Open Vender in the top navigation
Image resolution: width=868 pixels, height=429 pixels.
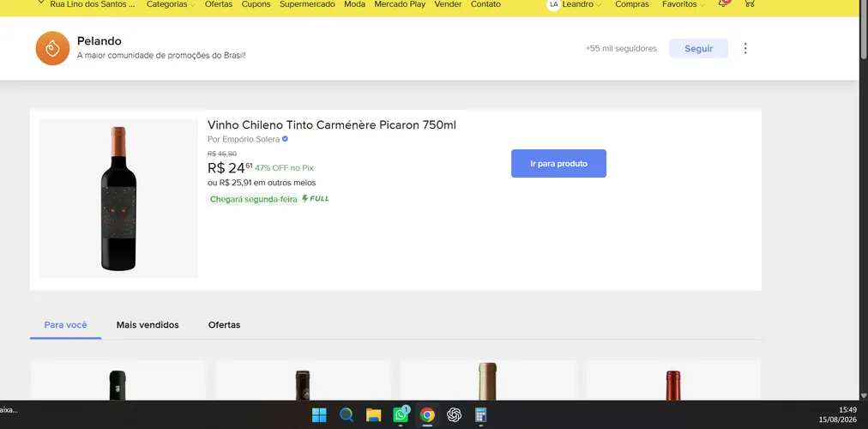448,4
